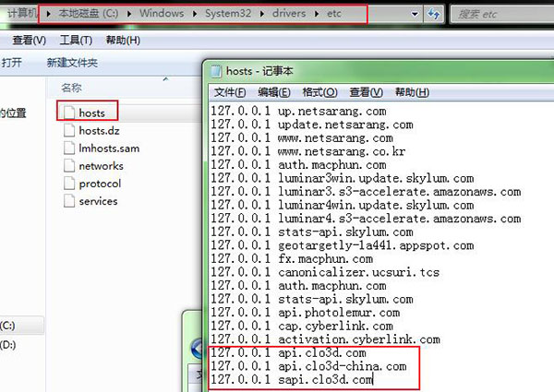Screen dimensions: 554x392
Task: Click Windows segment in address path
Action: [162, 14]
